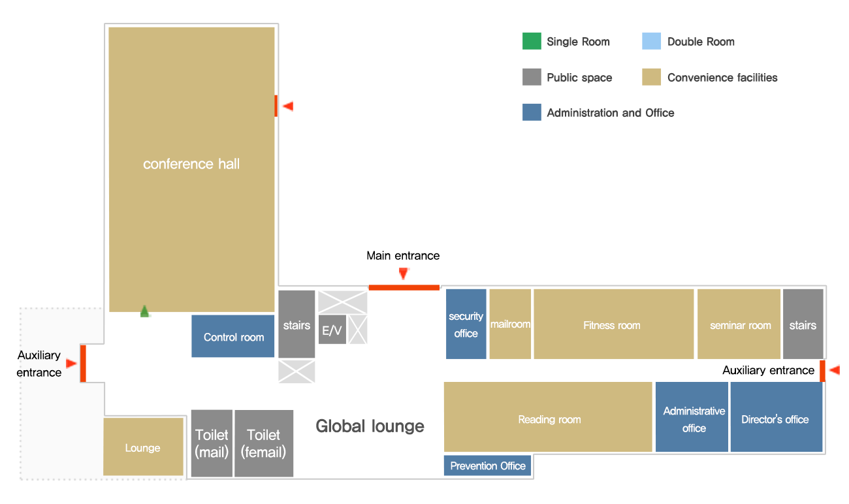Click the right Auxiliary entrance red arrow
This screenshot has height=504, width=849.
tap(834, 370)
